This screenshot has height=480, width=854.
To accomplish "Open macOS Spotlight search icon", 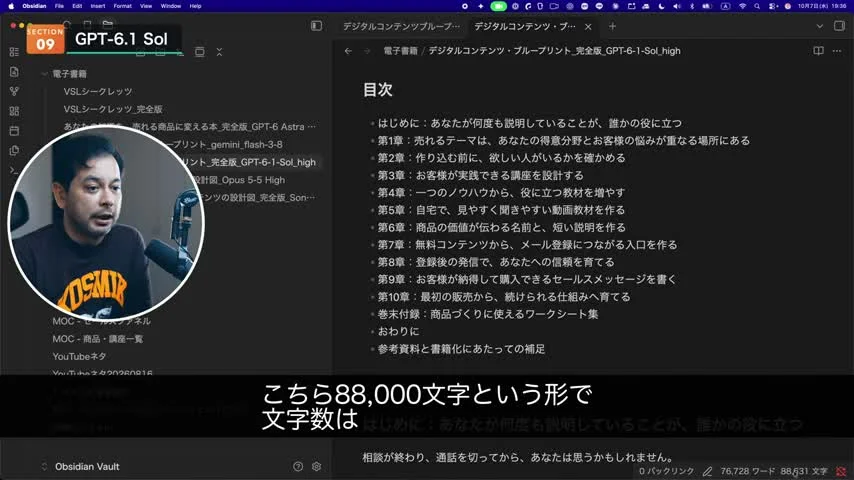I will [757, 6].
